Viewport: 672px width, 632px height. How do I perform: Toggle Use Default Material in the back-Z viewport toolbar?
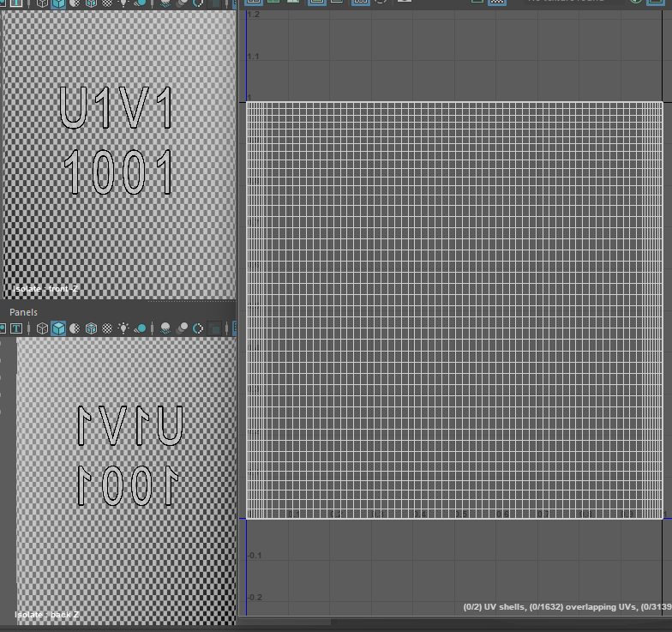click(x=75, y=328)
